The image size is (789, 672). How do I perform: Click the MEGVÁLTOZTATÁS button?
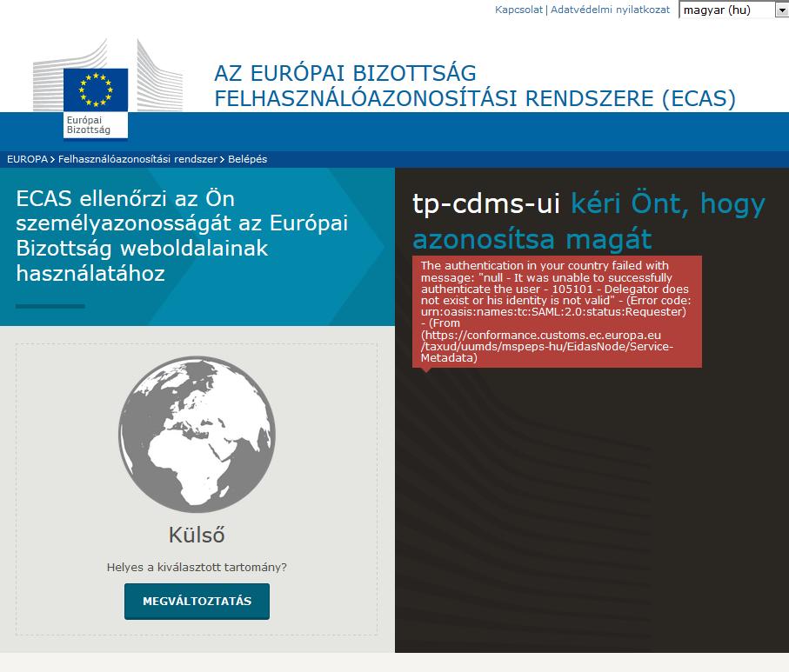[x=197, y=601]
